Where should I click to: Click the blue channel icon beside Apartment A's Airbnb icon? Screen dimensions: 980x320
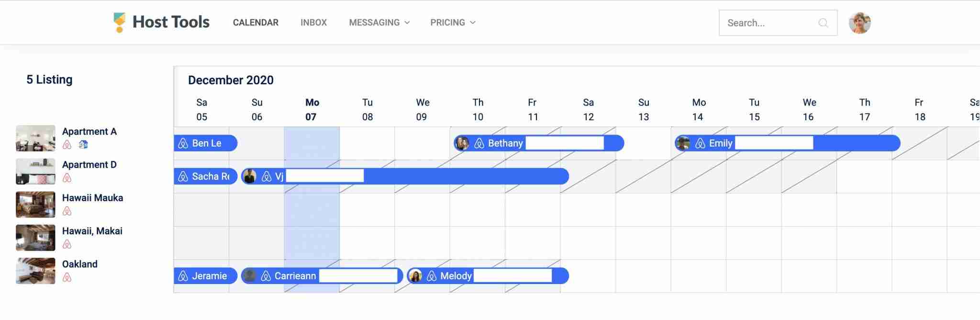pos(83,144)
